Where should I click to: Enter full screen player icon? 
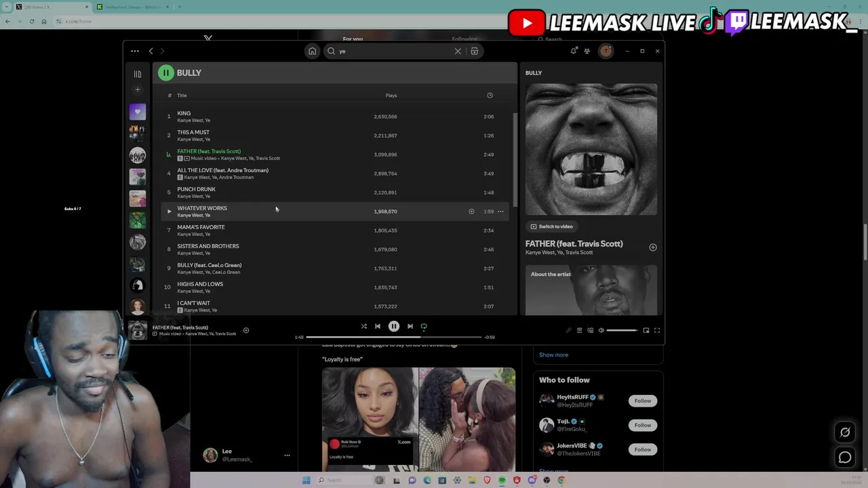657,331
